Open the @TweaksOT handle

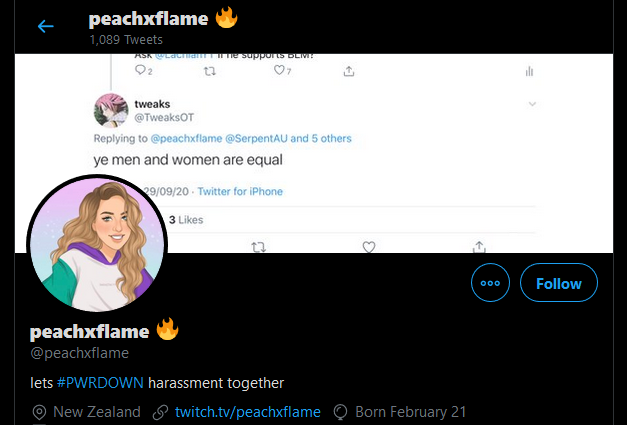coord(160,118)
